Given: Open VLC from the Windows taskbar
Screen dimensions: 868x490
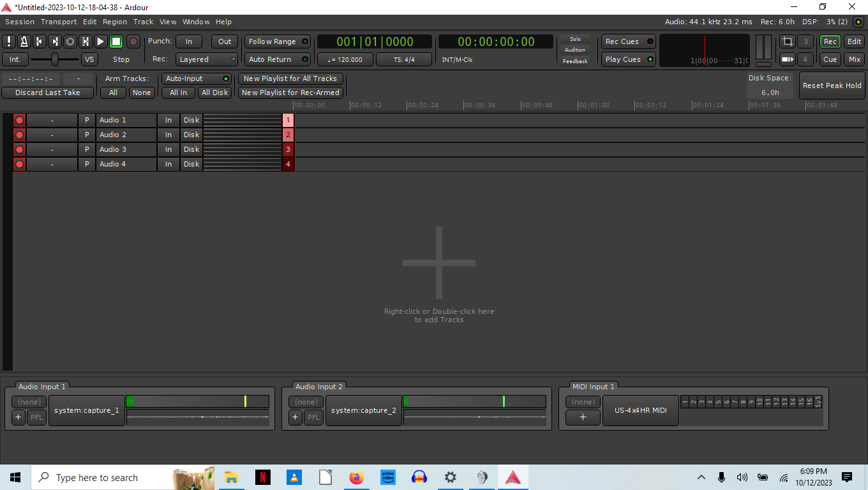Looking at the screenshot, I should 294,477.
